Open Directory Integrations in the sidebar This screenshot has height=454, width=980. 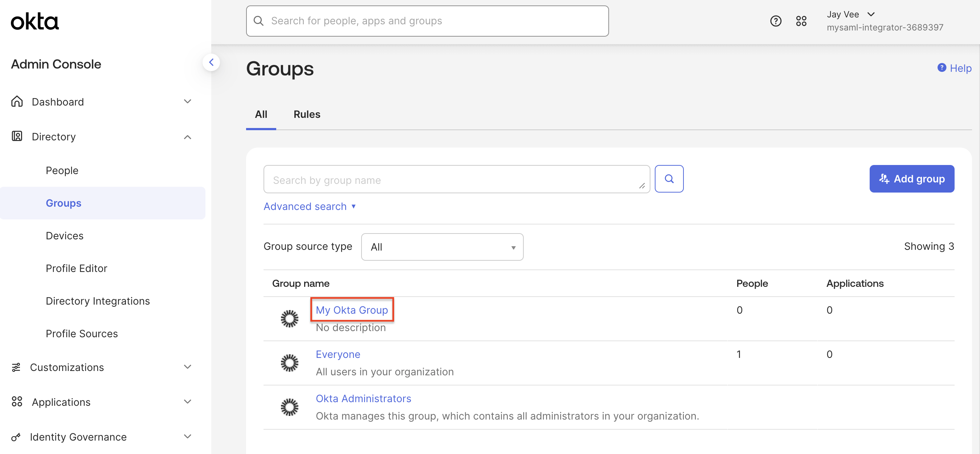98,301
